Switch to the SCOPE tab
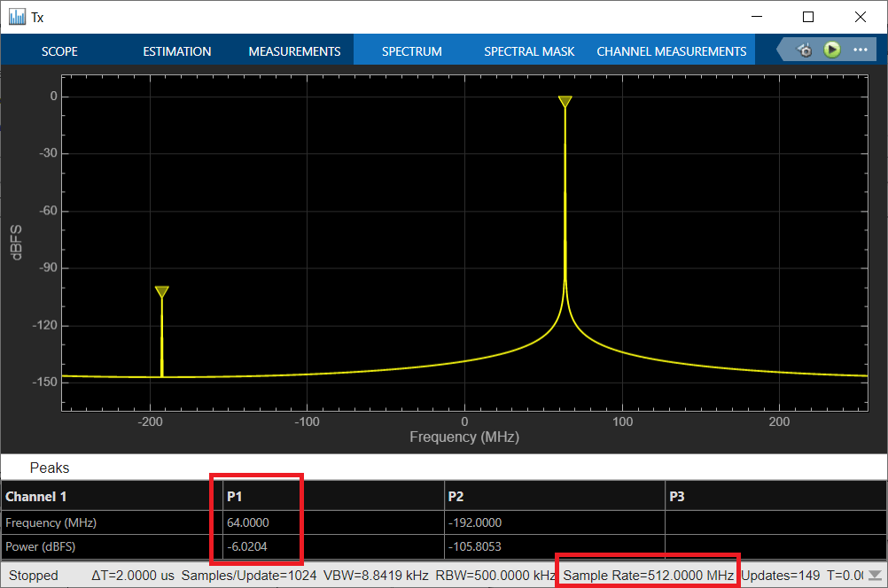Screen dimensions: 888x588 tap(59, 51)
